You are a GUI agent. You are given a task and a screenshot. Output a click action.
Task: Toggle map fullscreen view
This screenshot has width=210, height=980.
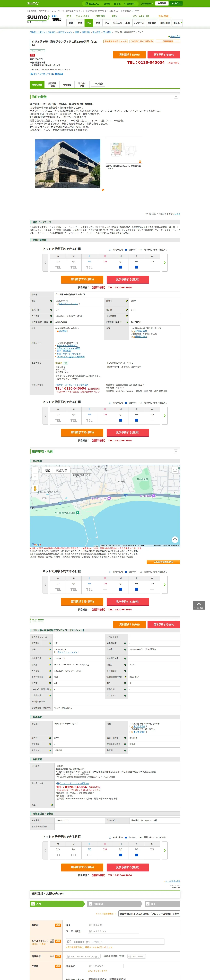pos(175,470)
